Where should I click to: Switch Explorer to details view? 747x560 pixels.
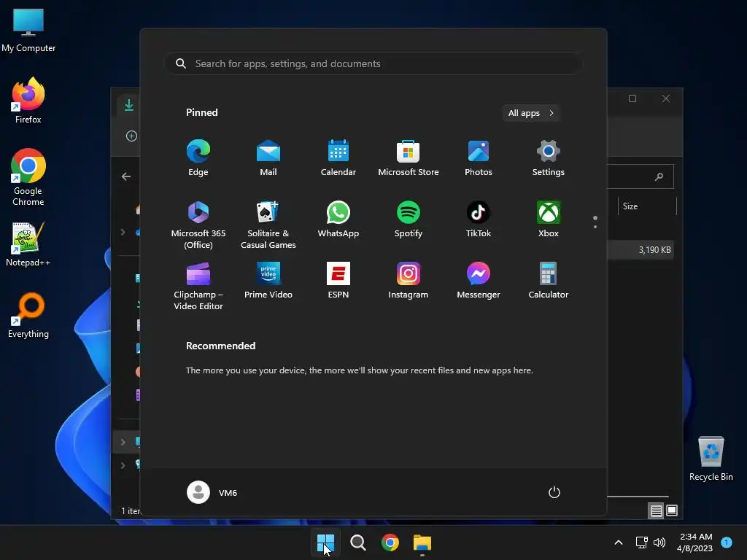point(656,511)
